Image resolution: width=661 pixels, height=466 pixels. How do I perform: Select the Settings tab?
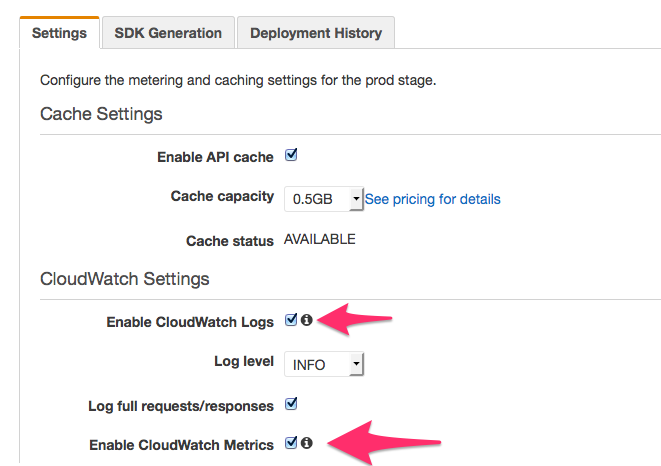[x=59, y=33]
